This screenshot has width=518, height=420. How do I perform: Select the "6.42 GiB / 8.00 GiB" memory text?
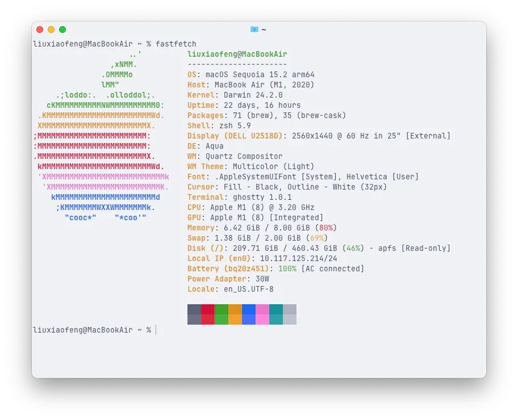click(x=266, y=228)
